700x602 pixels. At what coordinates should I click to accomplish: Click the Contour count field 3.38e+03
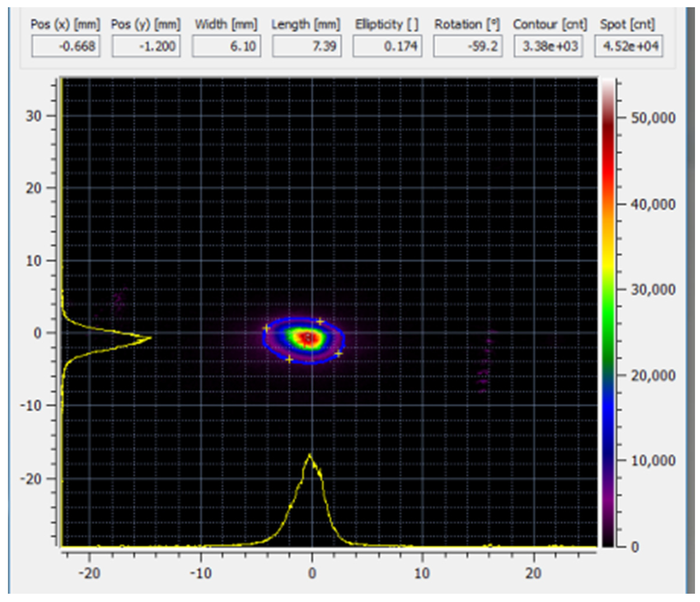coord(548,46)
